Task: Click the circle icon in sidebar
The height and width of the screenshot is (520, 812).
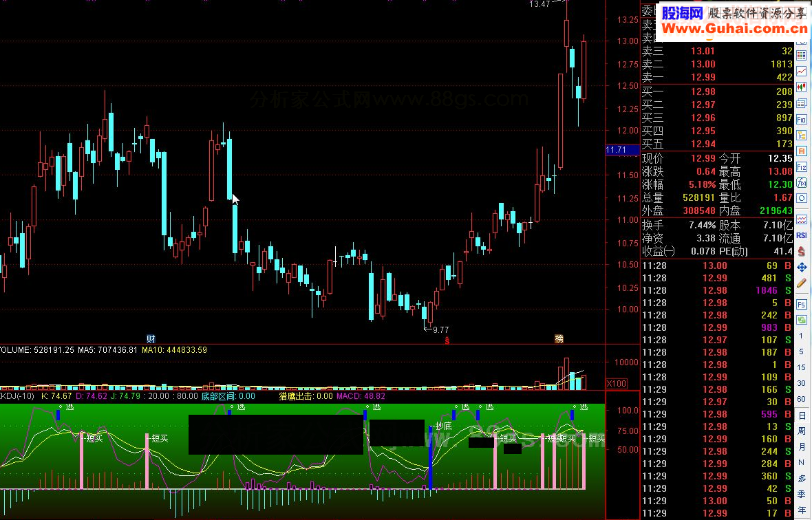Action: click(x=802, y=198)
